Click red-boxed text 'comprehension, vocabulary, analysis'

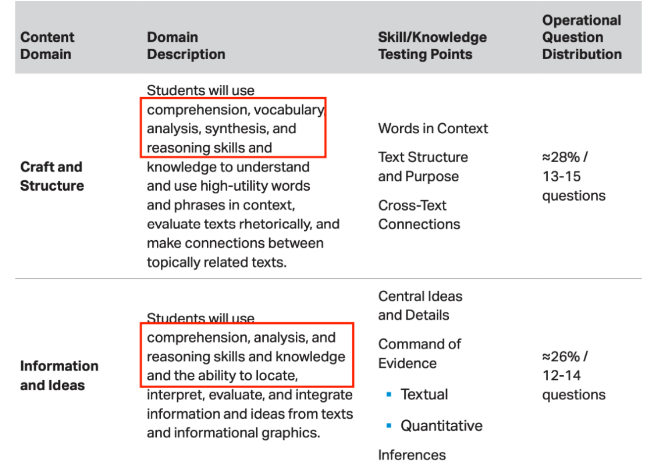(x=236, y=119)
